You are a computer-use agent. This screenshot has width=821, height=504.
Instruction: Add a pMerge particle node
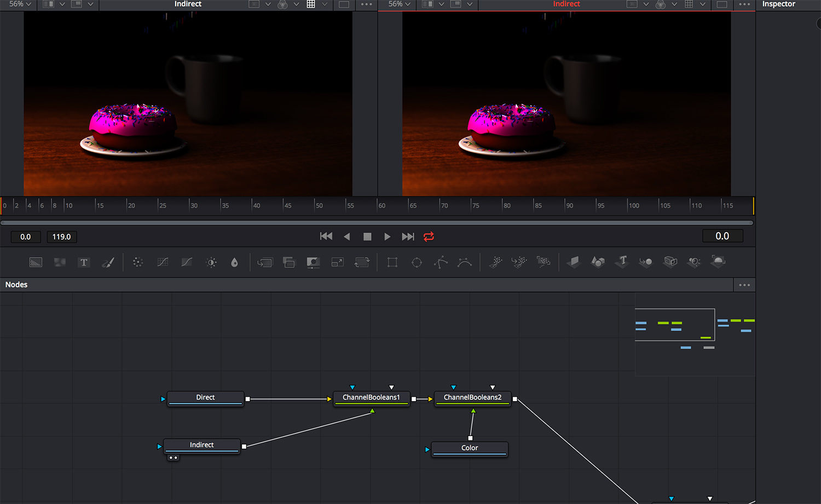tap(519, 263)
